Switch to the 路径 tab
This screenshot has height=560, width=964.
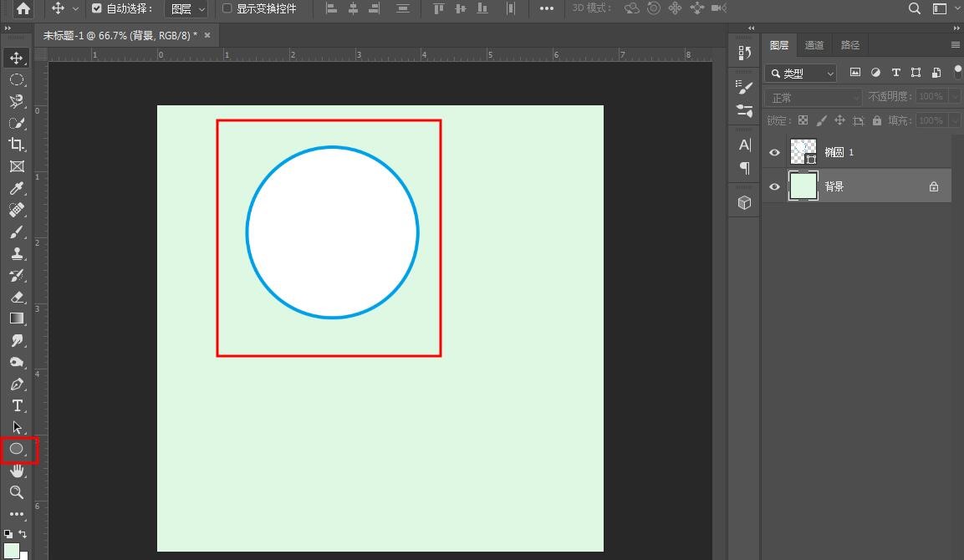pyautogui.click(x=849, y=44)
